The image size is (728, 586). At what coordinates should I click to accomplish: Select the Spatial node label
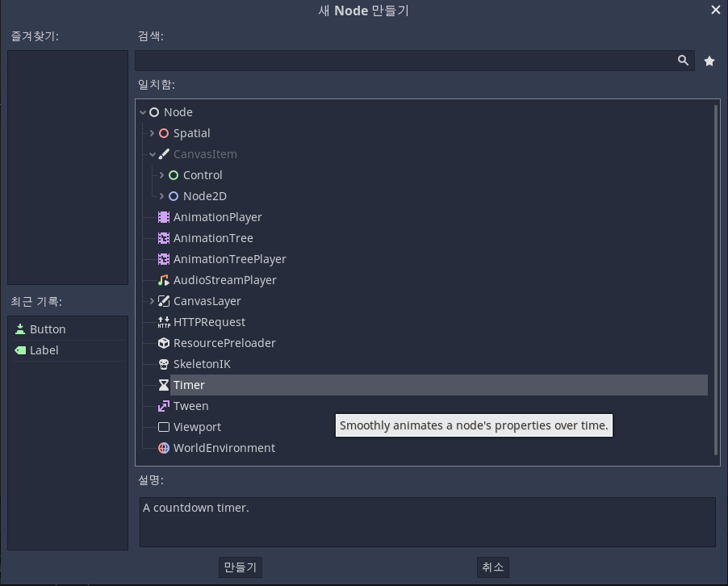click(191, 133)
